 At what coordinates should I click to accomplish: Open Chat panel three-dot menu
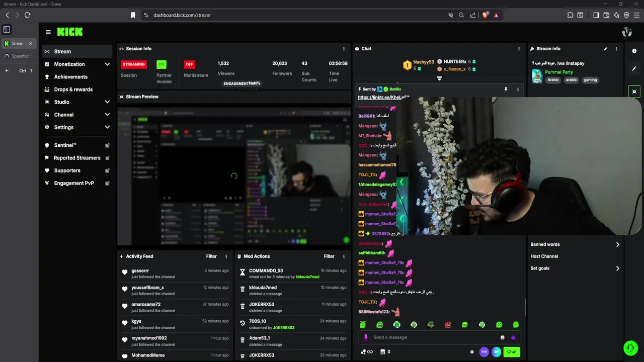click(519, 49)
